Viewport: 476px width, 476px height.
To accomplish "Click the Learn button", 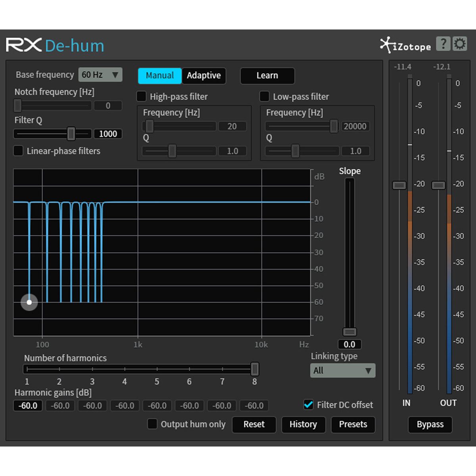I will (x=267, y=75).
